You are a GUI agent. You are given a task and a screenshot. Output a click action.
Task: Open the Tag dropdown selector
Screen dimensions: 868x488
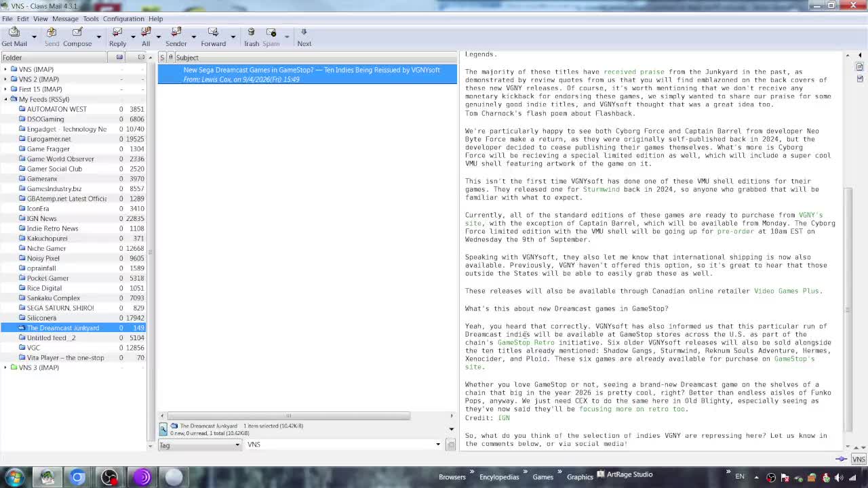tap(199, 445)
